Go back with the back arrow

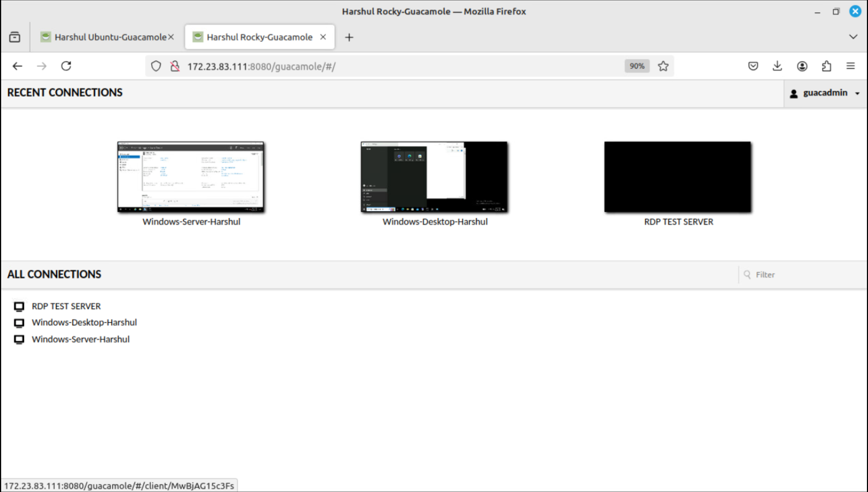17,66
